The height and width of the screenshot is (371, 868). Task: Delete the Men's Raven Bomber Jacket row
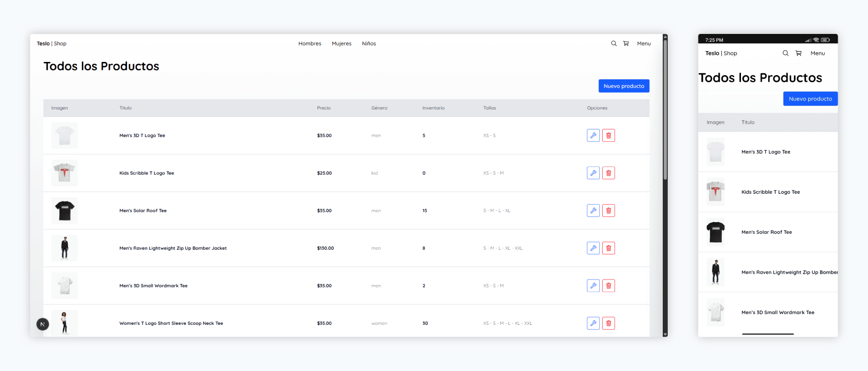pyautogui.click(x=609, y=248)
